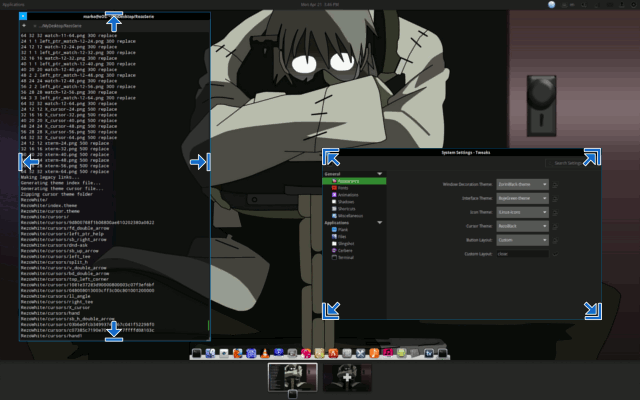The height and width of the screenshot is (400, 640).
Task: Click the Search Settings field
Action: [x=570, y=163]
